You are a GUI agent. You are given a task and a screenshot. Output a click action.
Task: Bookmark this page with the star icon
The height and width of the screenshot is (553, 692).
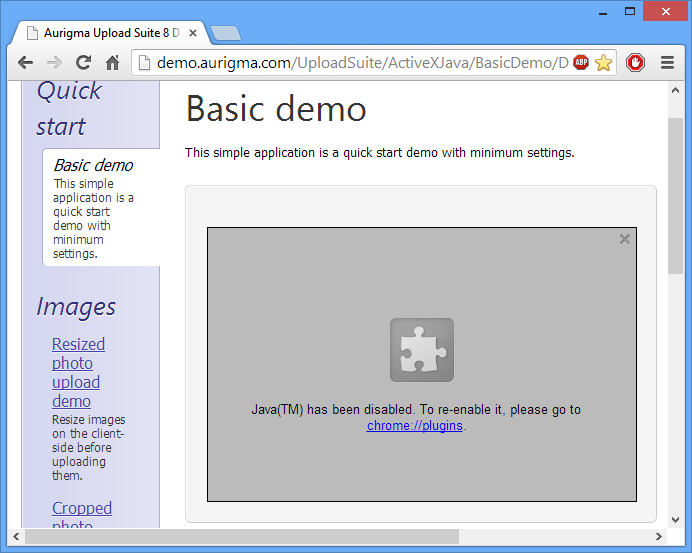[x=603, y=63]
